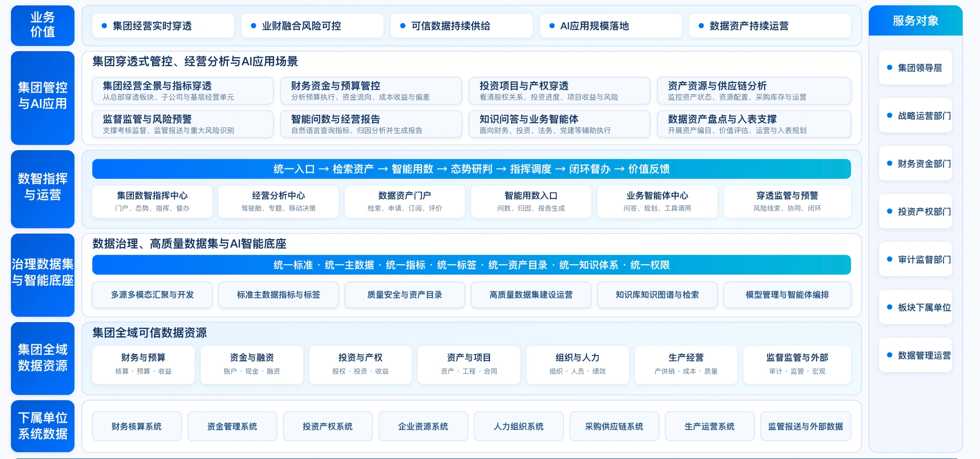Click heading 集团全域可信数据资源
The height and width of the screenshot is (459, 980).
149,333
